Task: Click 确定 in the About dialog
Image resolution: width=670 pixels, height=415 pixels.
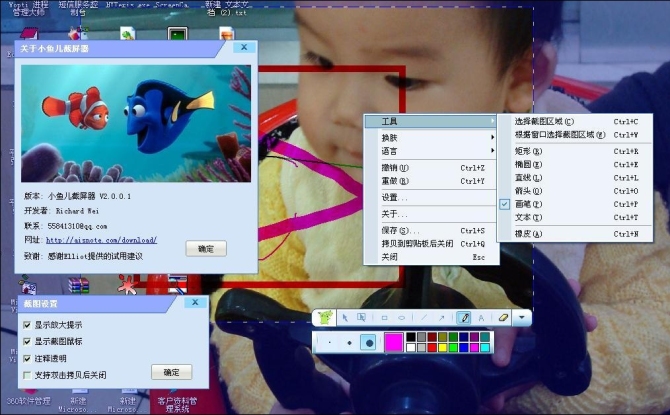Action: click(x=206, y=249)
